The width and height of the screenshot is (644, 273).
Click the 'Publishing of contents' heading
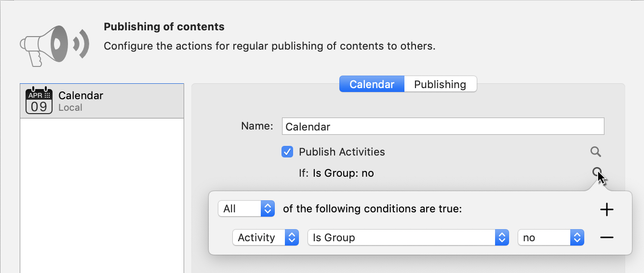click(164, 26)
